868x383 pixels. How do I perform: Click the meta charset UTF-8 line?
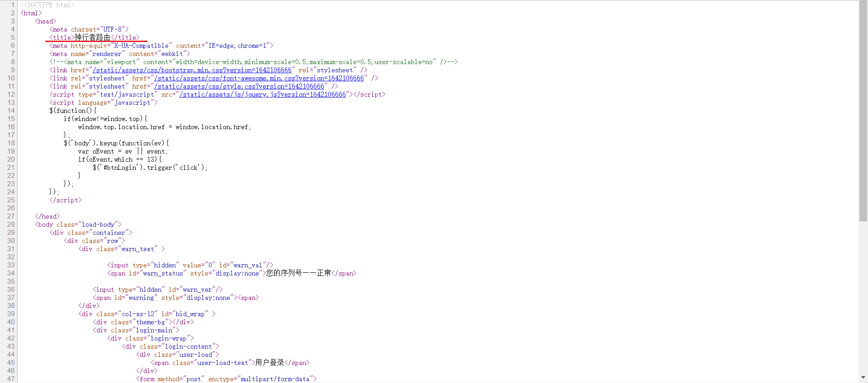click(x=89, y=29)
